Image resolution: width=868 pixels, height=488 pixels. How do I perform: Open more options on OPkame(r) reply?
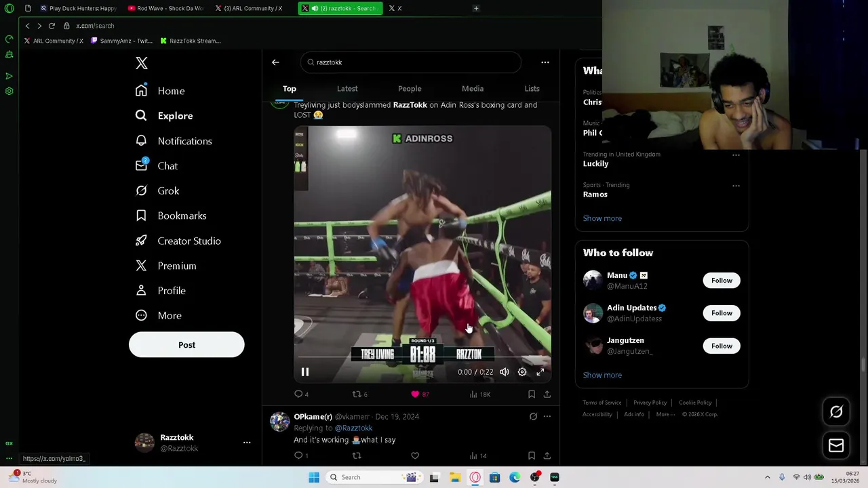pyautogui.click(x=547, y=417)
